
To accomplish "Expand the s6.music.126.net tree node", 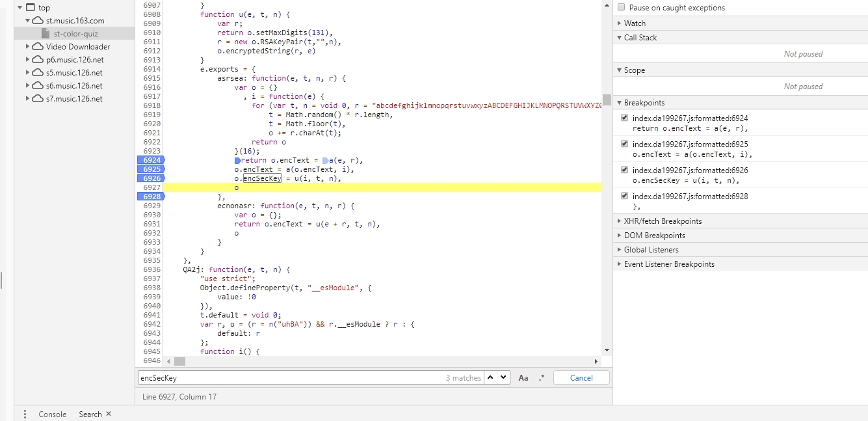I will tap(28, 86).
